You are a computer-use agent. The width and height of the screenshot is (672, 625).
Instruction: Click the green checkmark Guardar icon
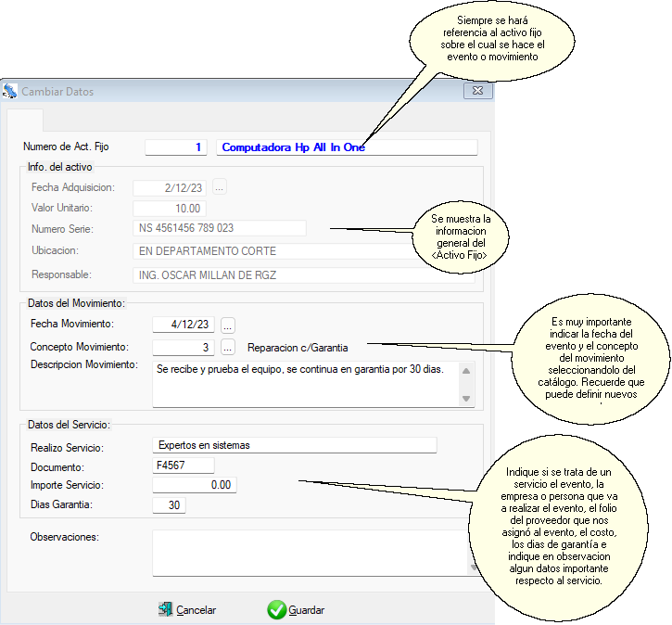click(x=277, y=609)
